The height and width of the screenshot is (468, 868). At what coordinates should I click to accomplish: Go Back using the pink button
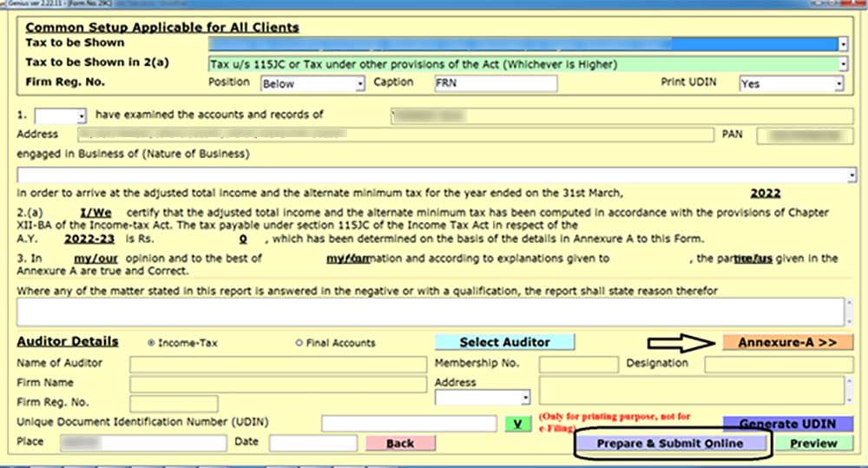click(399, 444)
